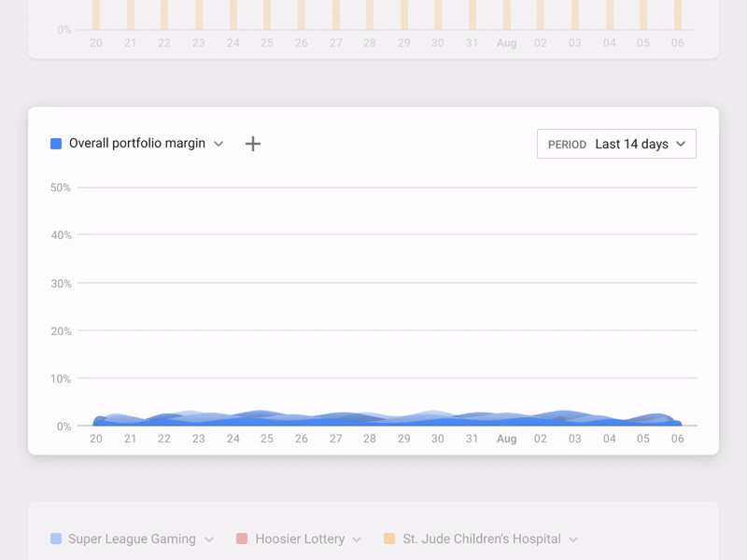This screenshot has width=747, height=560.
Task: Click the Hoosier Lottery red swatch
Action: click(x=242, y=539)
